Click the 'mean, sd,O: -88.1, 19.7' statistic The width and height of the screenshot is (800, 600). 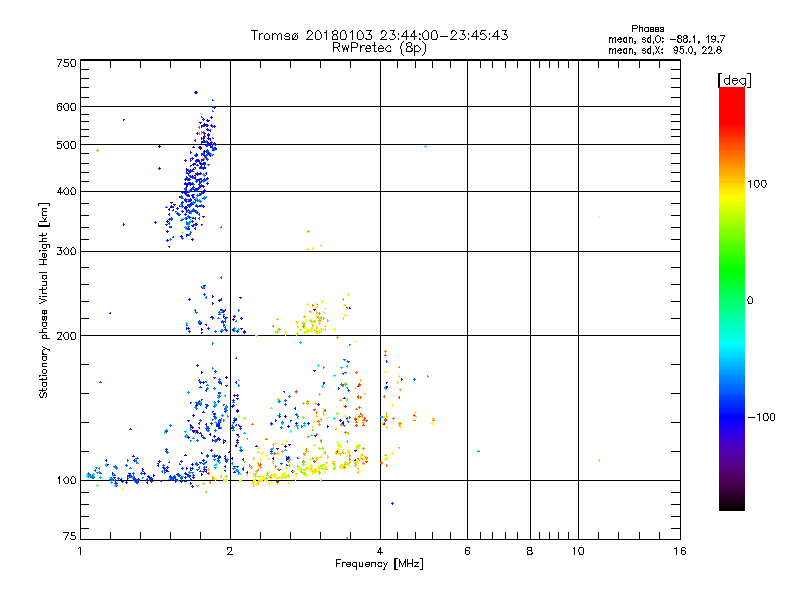666,39
